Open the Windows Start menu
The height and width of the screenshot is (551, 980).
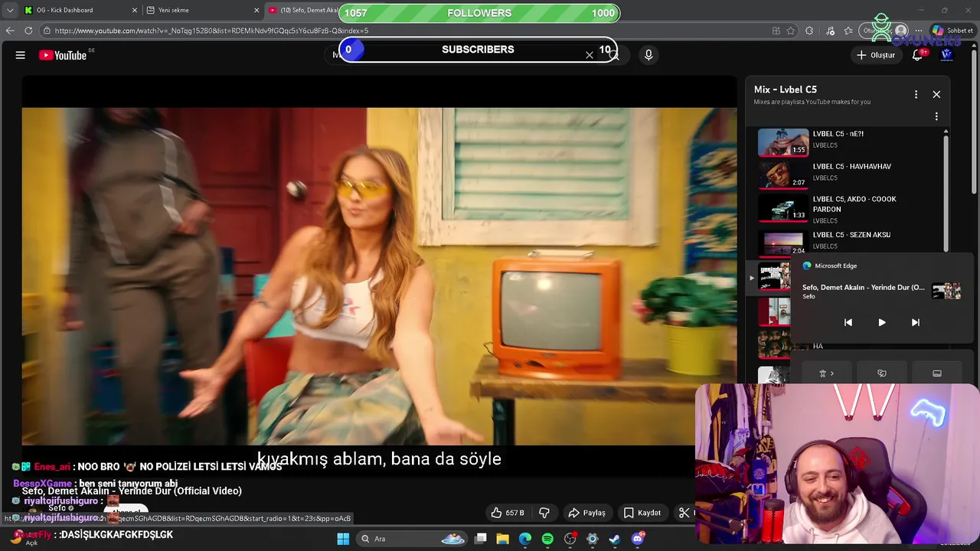point(343,539)
